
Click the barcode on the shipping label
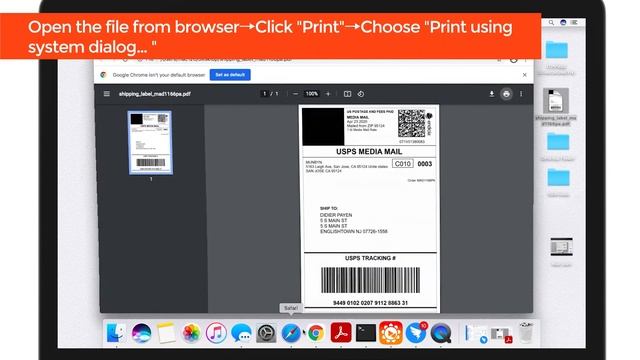point(370,280)
